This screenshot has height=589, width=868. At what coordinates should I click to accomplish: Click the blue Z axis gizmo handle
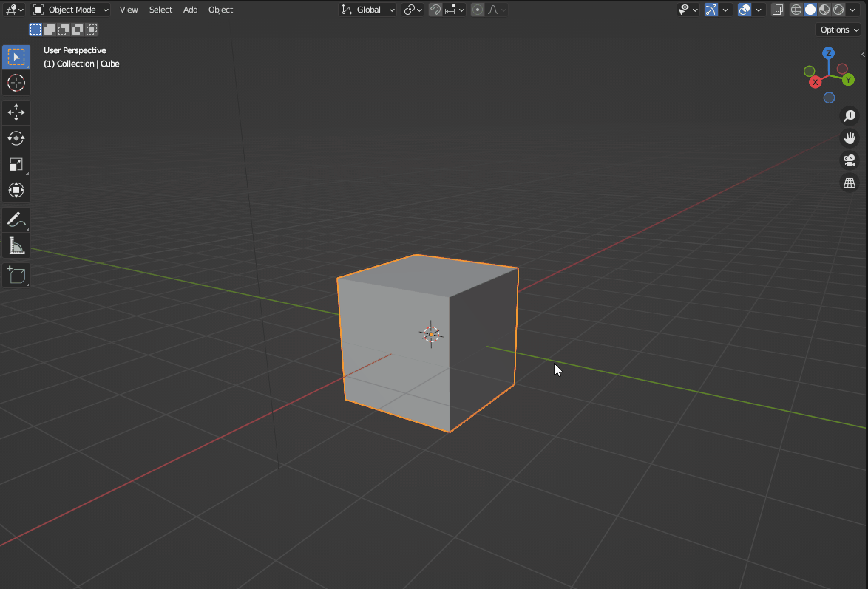(x=828, y=53)
